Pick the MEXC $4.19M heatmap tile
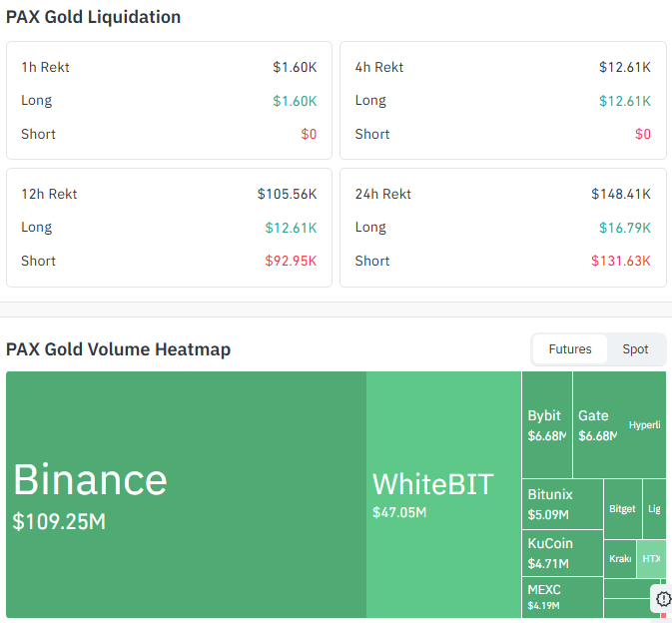 pos(562,597)
